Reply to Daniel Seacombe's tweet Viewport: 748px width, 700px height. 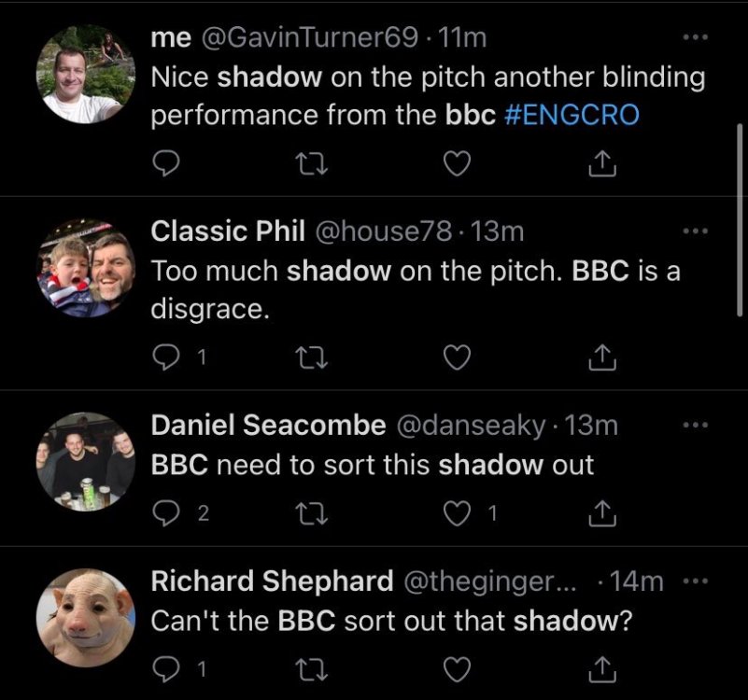pyautogui.click(x=165, y=511)
